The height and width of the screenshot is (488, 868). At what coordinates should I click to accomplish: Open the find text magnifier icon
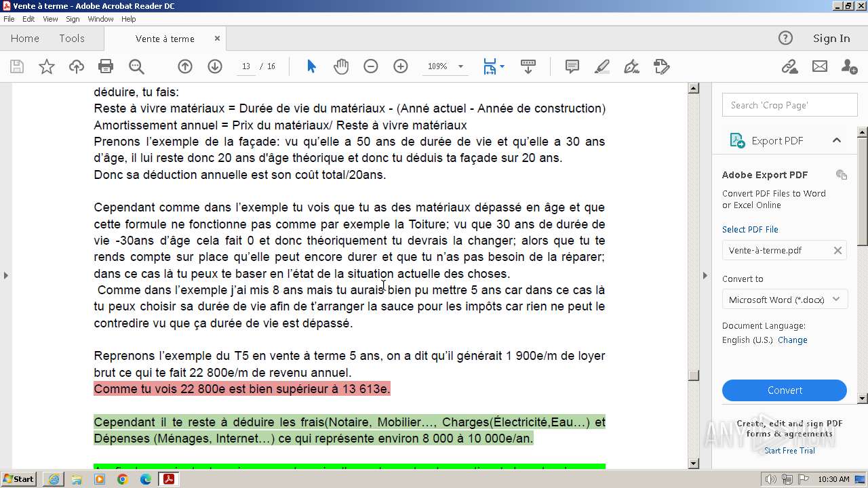pos(136,66)
